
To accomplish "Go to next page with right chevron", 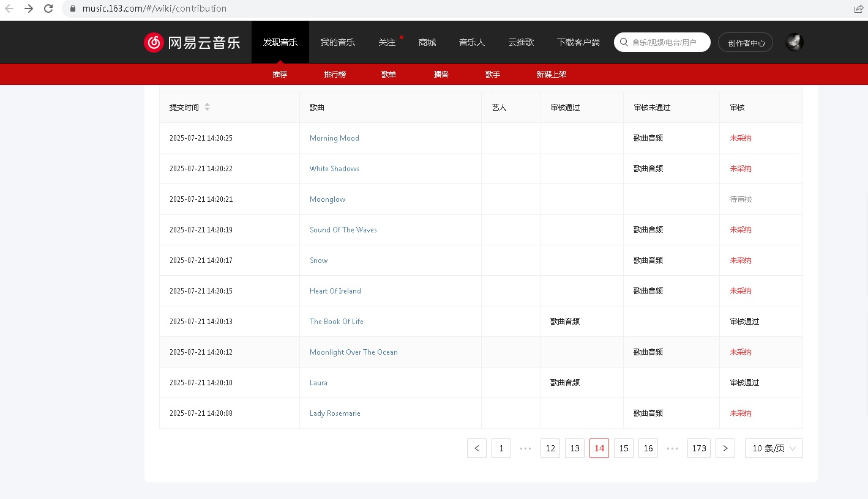I will [x=725, y=448].
